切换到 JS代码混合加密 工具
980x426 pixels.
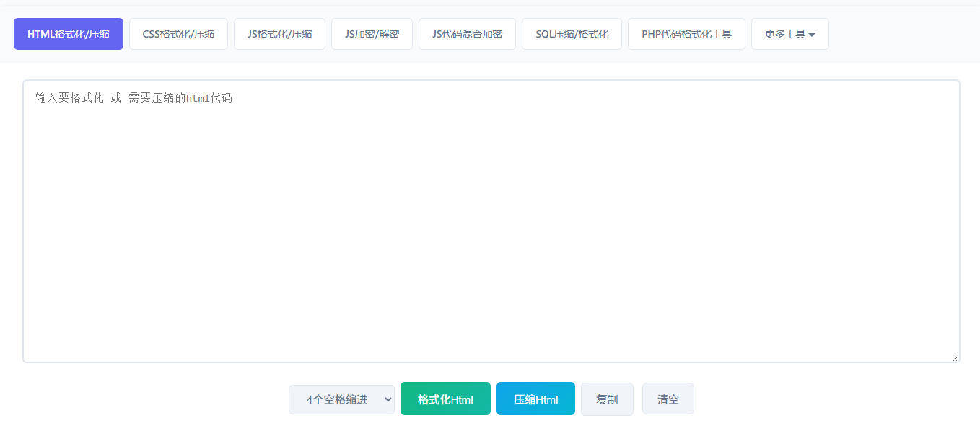click(467, 33)
